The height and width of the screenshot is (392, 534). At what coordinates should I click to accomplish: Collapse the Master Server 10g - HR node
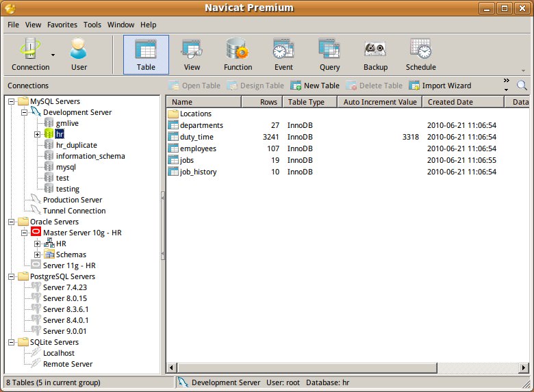pyautogui.click(x=24, y=233)
